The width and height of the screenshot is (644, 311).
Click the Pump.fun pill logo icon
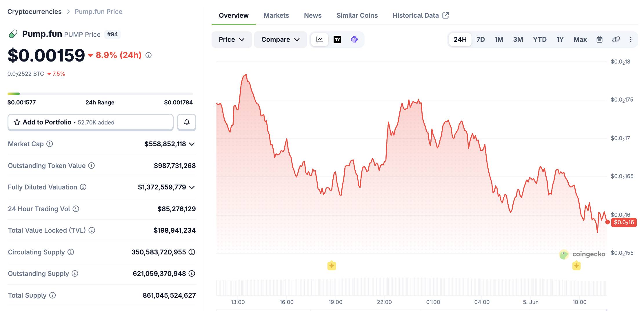(13, 34)
